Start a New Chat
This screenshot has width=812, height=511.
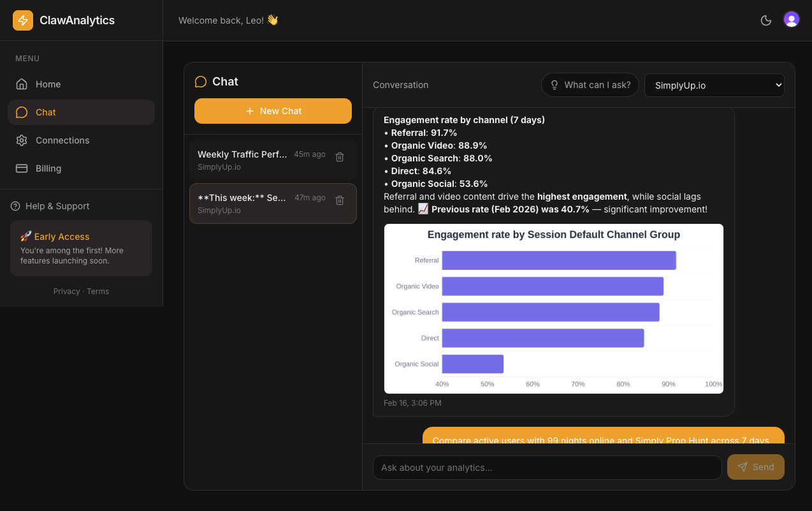click(273, 110)
